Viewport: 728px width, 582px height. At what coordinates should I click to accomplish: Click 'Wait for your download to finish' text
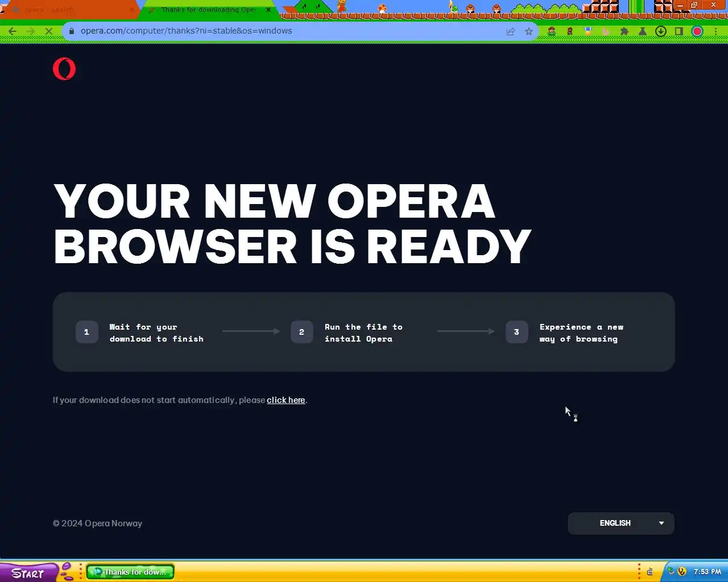click(156, 333)
